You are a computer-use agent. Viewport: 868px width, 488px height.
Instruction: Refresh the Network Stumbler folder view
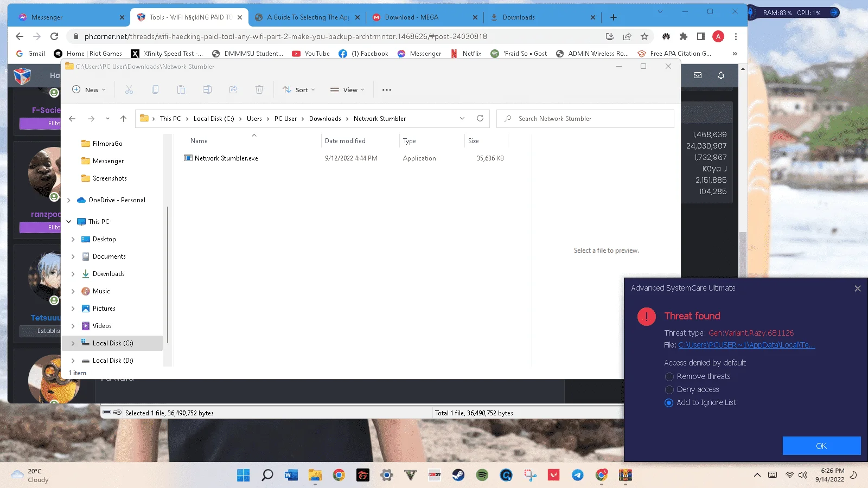tap(480, 118)
